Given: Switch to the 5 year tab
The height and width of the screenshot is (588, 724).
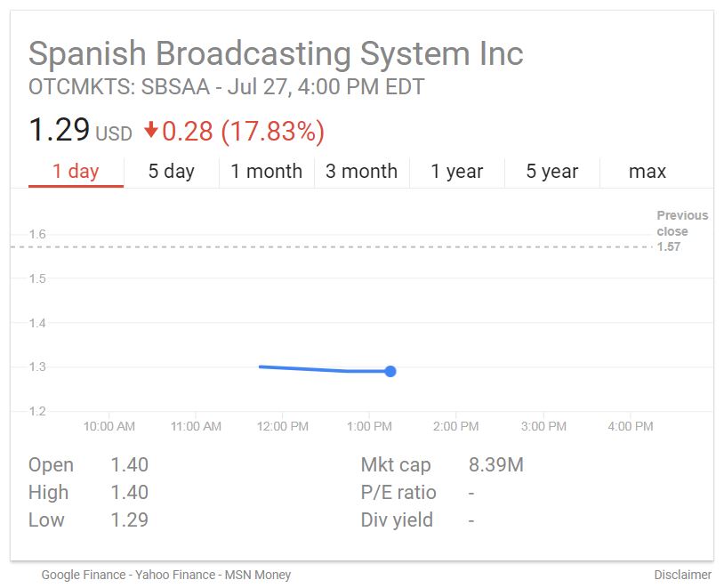Looking at the screenshot, I should (551, 172).
